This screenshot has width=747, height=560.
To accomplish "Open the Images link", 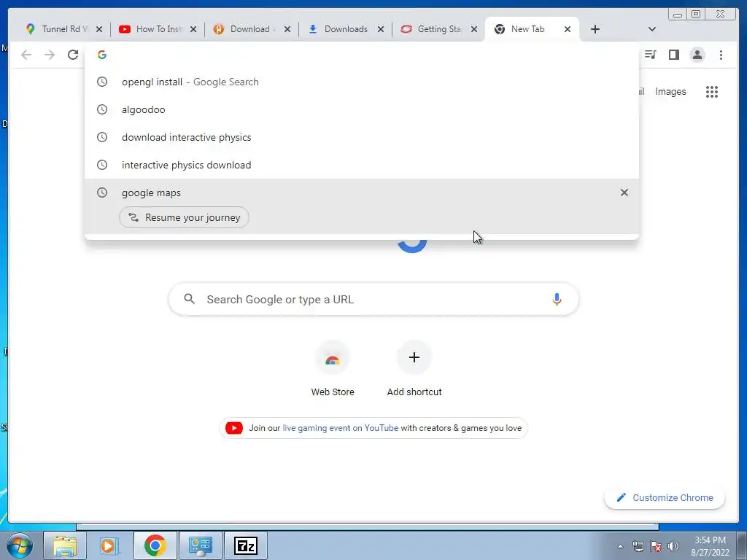I will [x=670, y=91].
